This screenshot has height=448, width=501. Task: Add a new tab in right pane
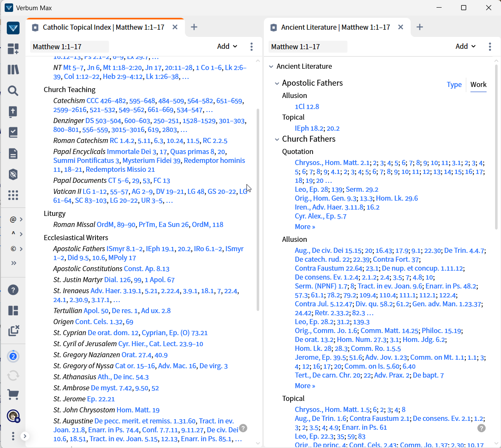[x=420, y=27]
